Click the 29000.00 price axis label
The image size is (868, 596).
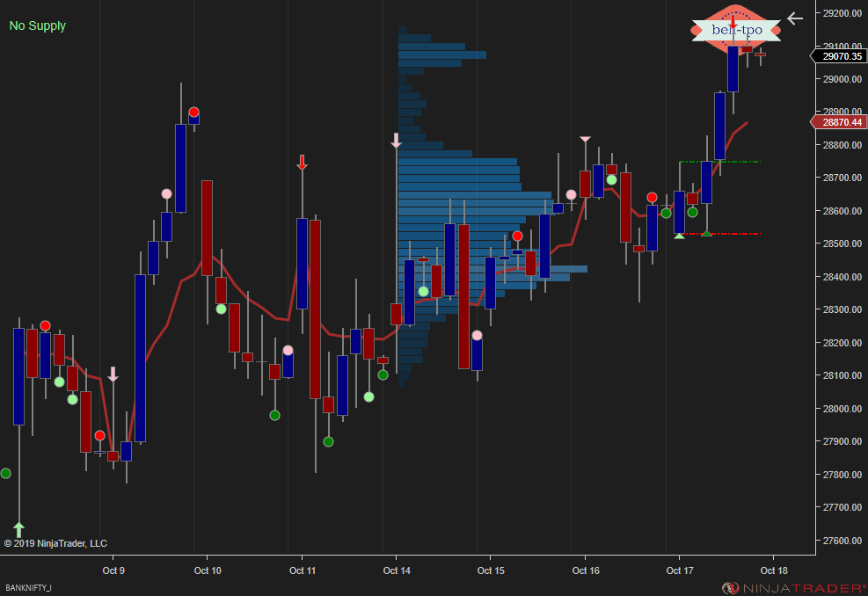coord(842,79)
